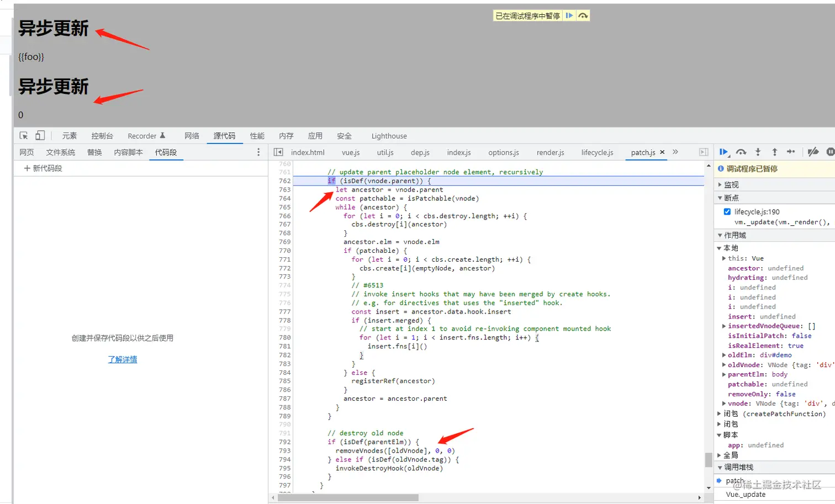
Task: Click the editor scrollbar down arrow
Action: point(709,488)
